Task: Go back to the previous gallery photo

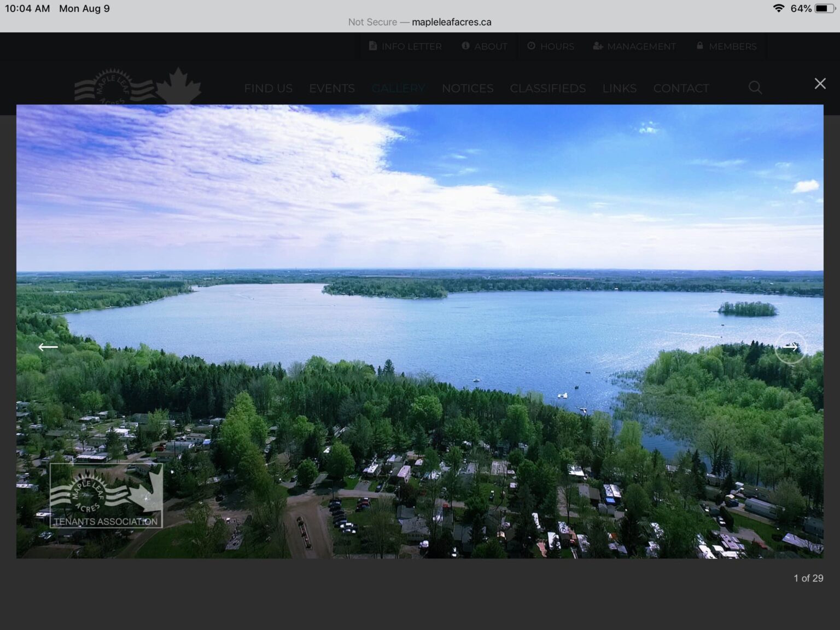Action: click(x=48, y=347)
